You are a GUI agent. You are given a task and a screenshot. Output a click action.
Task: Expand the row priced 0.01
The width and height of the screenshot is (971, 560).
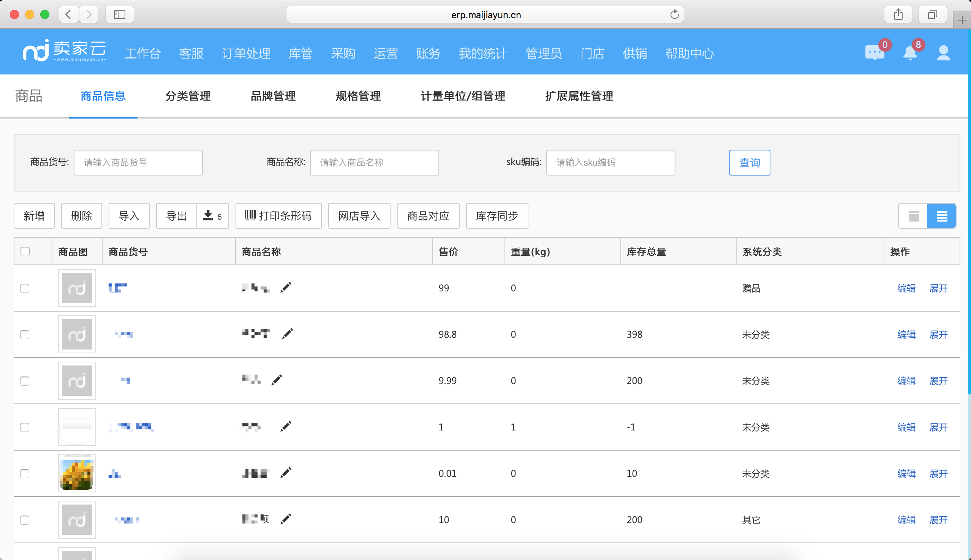(x=938, y=474)
